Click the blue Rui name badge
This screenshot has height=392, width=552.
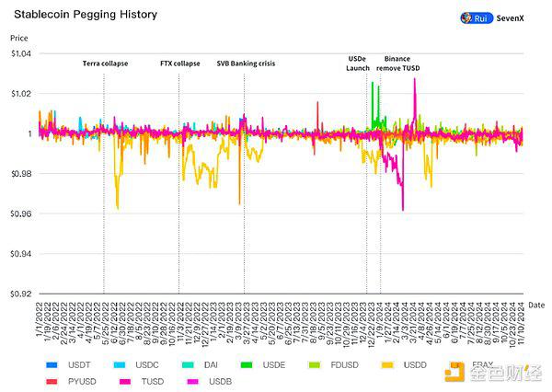477,18
